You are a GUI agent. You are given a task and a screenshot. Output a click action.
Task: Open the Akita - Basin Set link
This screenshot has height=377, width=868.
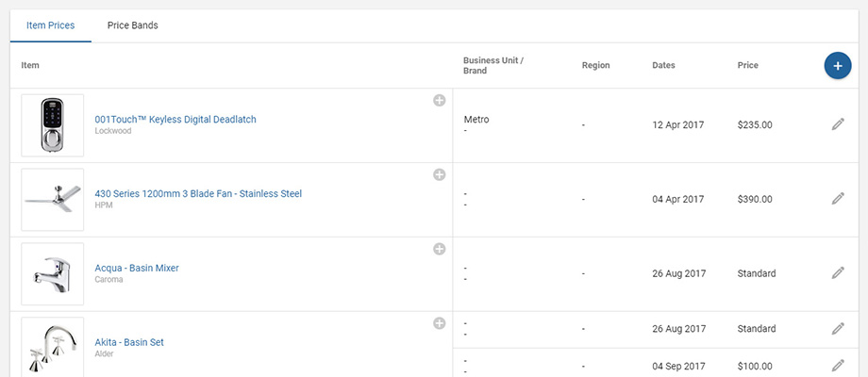coord(129,343)
